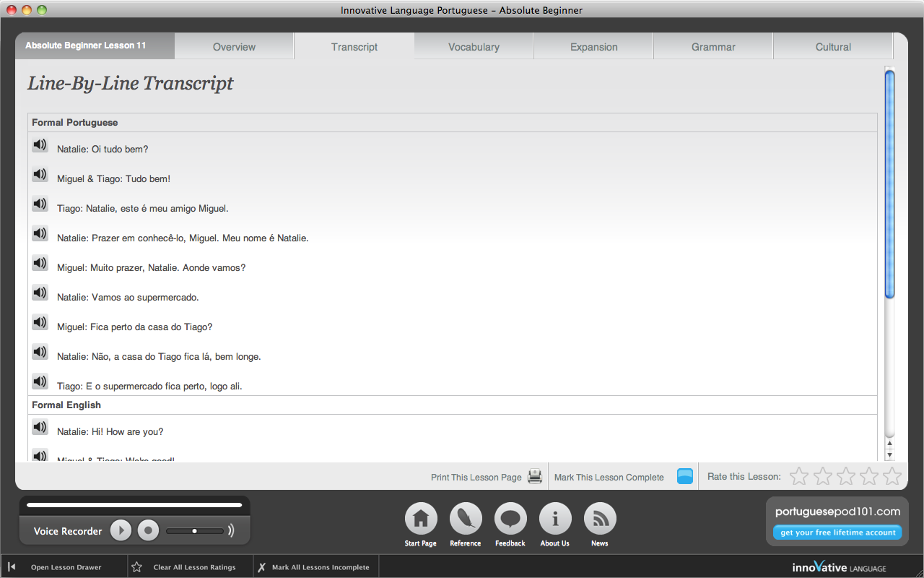Open the Start Page home icon
The width and height of the screenshot is (924, 578).
(421, 519)
